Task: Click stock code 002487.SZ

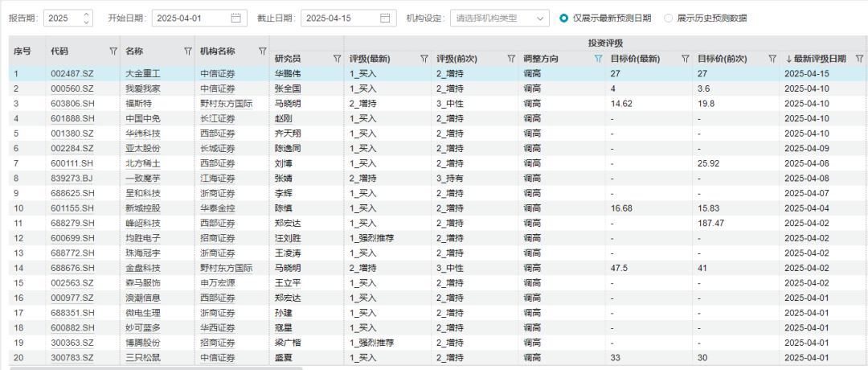Action: click(72, 73)
